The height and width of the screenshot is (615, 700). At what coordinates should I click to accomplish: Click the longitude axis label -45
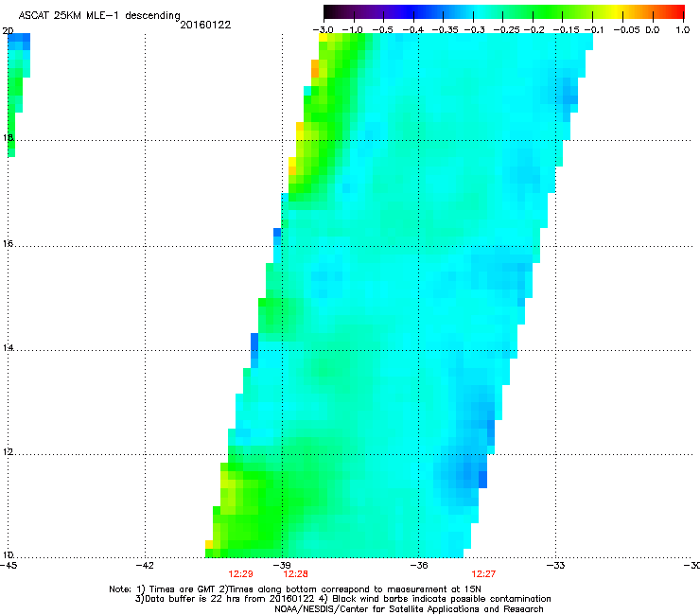(9, 566)
